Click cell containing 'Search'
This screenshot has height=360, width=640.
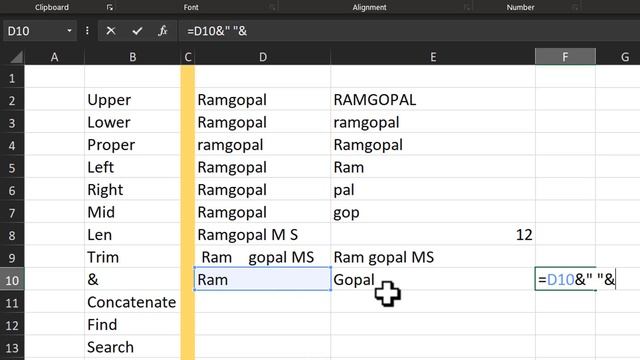point(132,347)
